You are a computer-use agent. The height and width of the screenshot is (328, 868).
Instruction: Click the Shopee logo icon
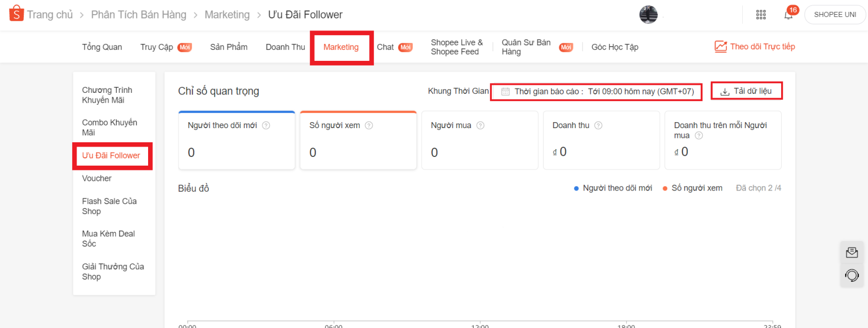pyautogui.click(x=16, y=14)
